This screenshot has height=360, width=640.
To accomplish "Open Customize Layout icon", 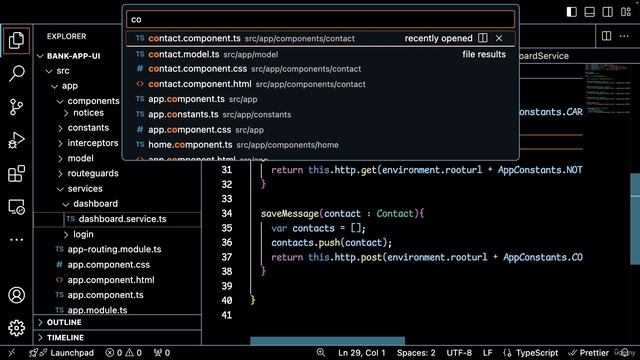I will click(626, 12).
